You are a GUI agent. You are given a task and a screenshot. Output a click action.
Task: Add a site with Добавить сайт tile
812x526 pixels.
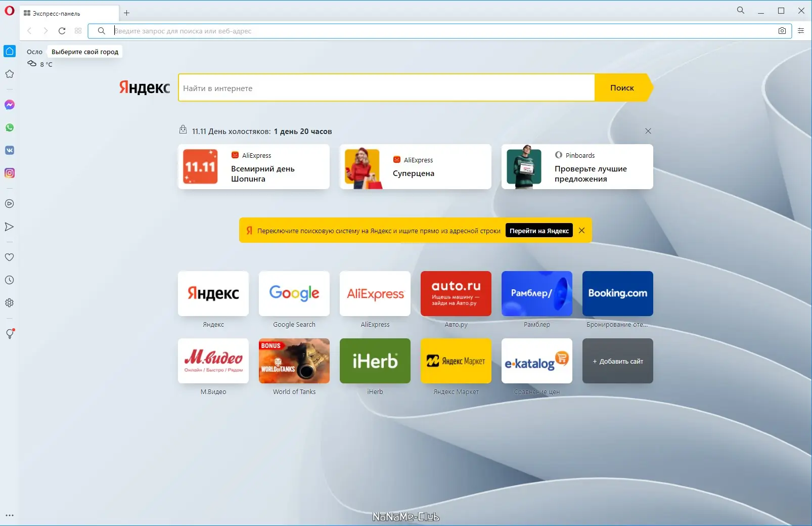pos(618,361)
